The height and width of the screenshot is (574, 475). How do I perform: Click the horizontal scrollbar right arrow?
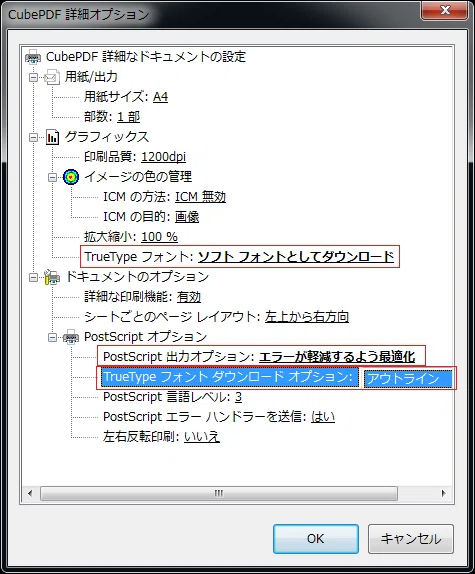[x=444, y=493]
